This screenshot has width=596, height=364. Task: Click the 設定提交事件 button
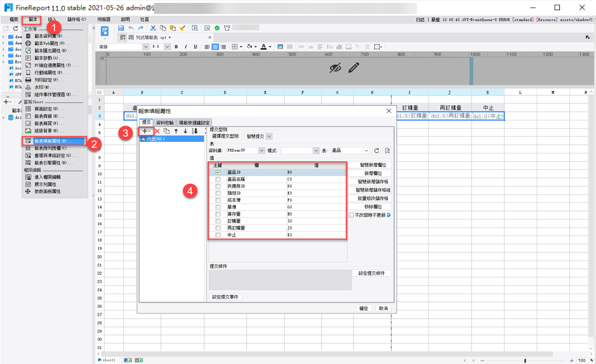[226, 297]
